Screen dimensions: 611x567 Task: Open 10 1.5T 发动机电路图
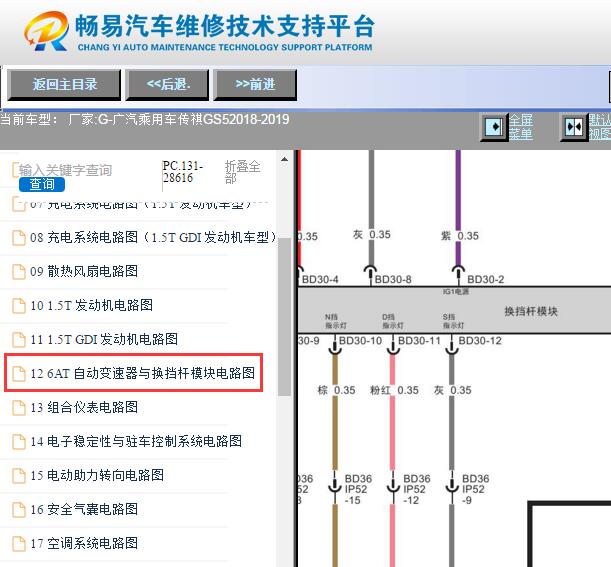point(92,305)
